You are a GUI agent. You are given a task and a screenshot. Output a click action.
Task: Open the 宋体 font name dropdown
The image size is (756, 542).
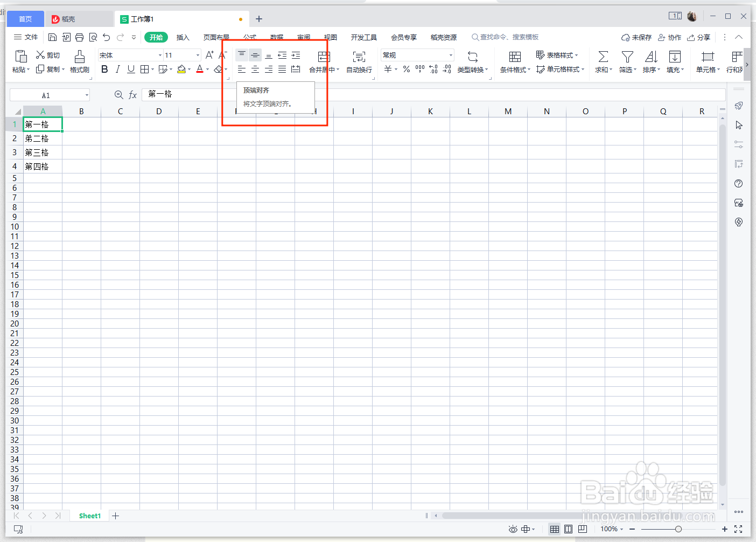point(160,55)
